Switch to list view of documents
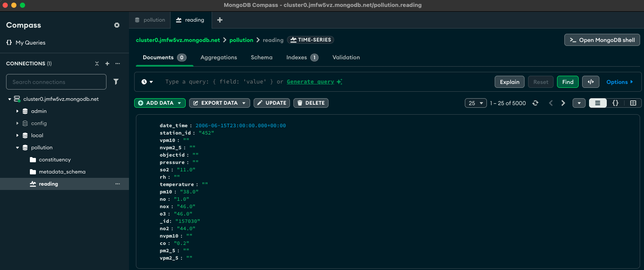The height and width of the screenshot is (270, 644). pos(598,103)
